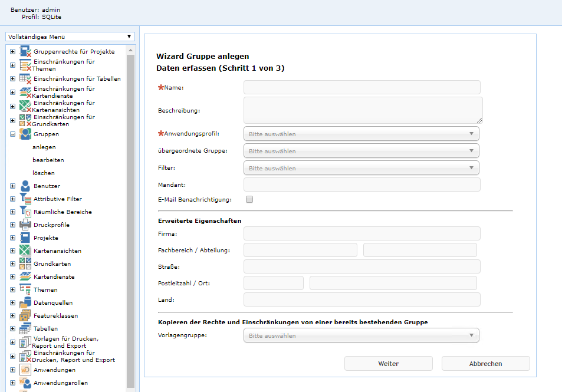Collapse the Gruppen tree node
Screen dimensions: 562x392
[12, 134]
